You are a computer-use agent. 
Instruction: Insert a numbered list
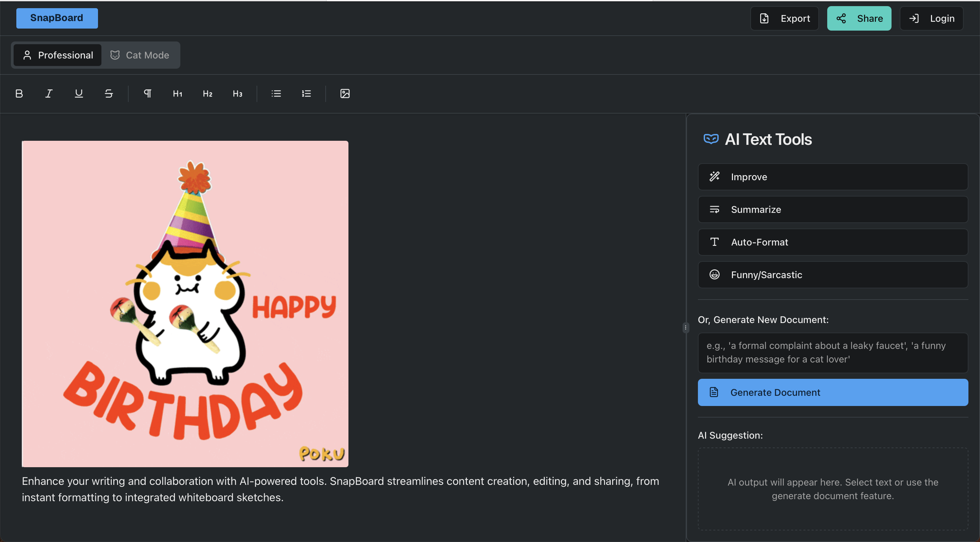click(x=306, y=94)
